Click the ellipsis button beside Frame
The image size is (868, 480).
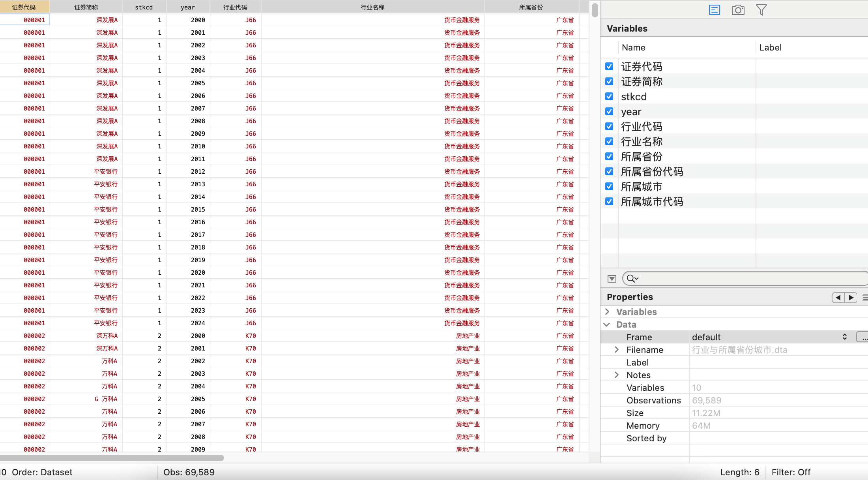coord(863,337)
